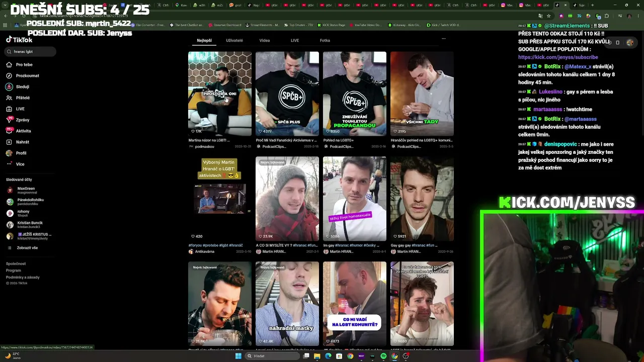Image resolution: width=644 pixels, height=362 pixels.
Task: Open the video with 23.9K likes
Action: [287, 199]
